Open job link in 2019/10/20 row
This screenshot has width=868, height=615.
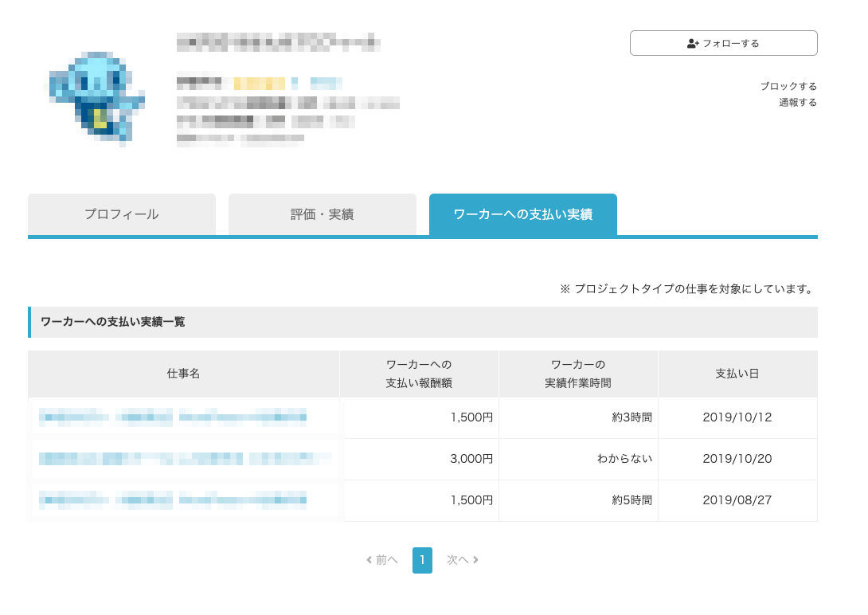coord(186,459)
